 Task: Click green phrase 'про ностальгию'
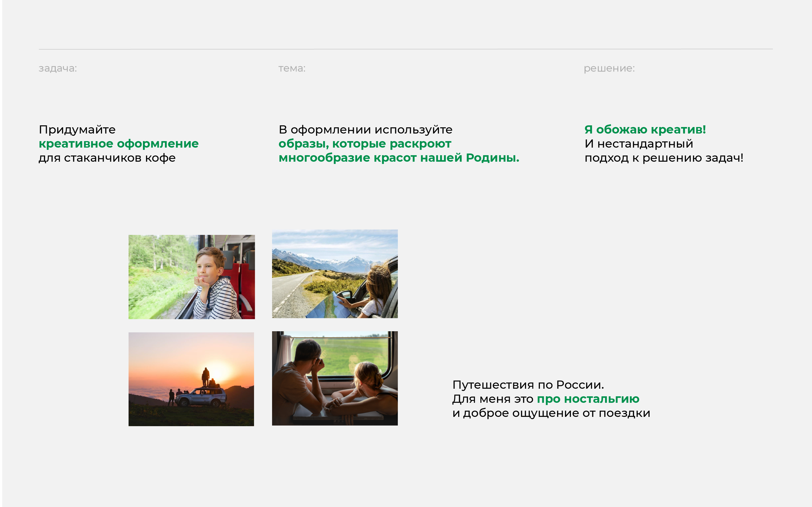click(x=588, y=399)
